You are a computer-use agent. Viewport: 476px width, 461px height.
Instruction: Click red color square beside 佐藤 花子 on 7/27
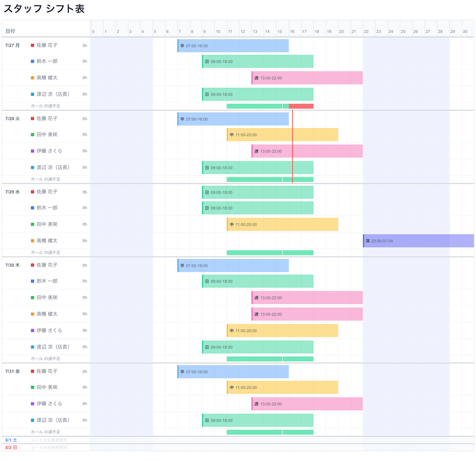point(32,46)
